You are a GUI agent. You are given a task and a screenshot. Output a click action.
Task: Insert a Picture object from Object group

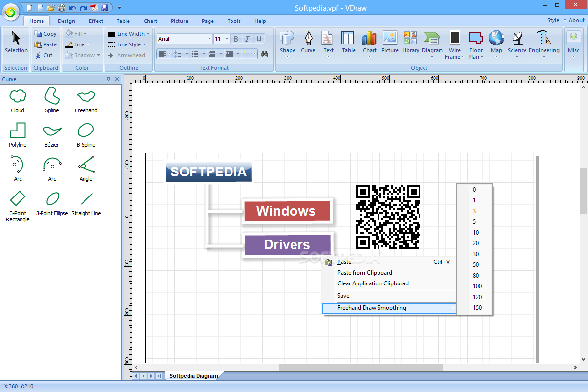pos(390,43)
